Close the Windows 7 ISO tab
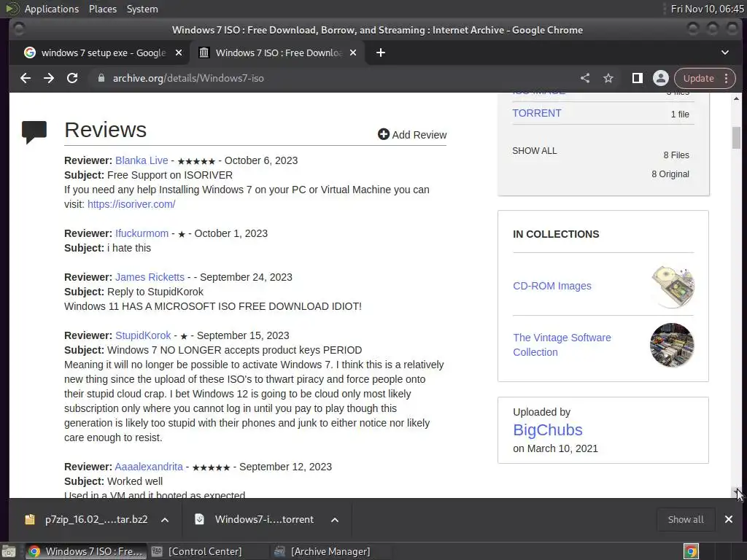747x560 pixels. pyautogui.click(x=353, y=52)
